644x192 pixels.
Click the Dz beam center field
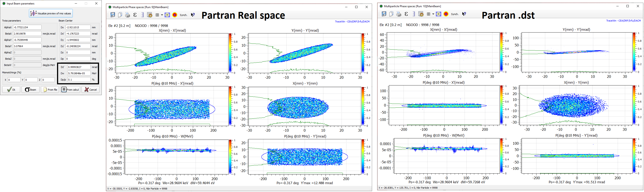coord(78,52)
